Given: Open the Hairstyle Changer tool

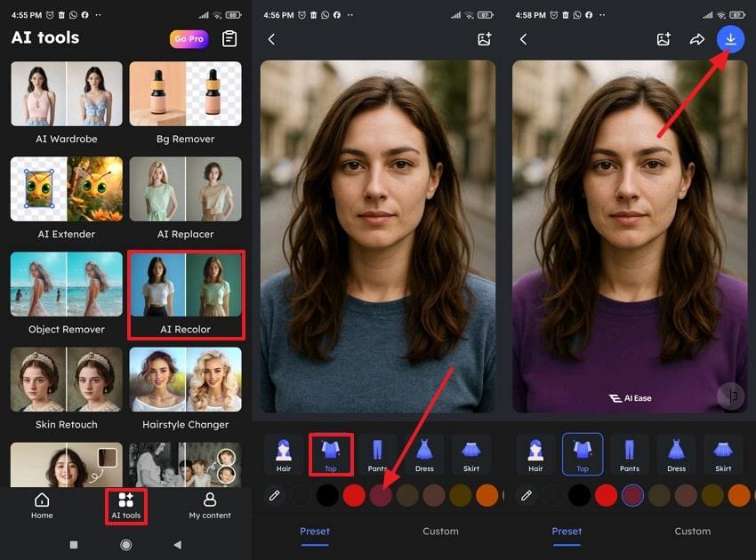Looking at the screenshot, I should point(186,380).
